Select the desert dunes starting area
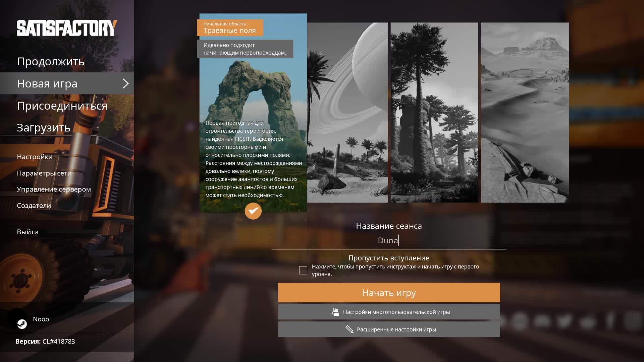 coord(525,113)
